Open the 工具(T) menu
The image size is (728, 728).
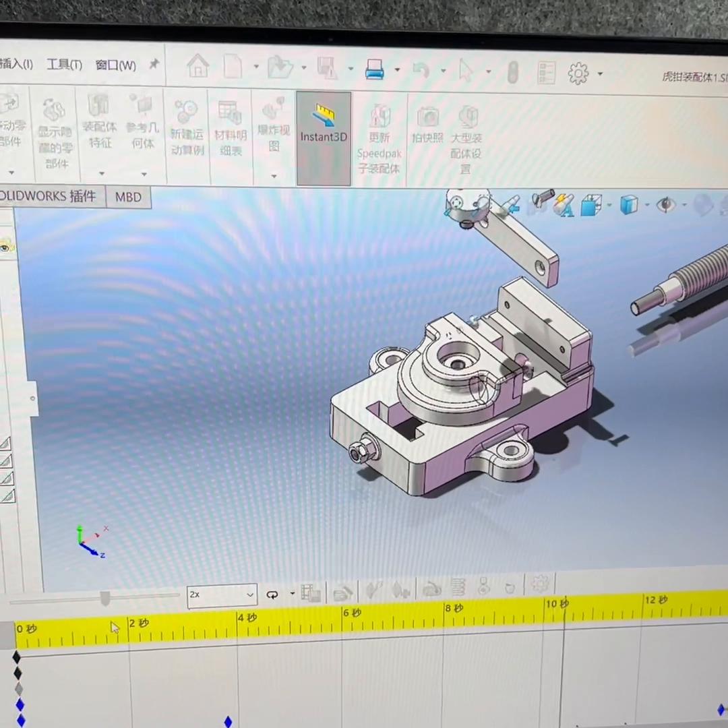pos(63,64)
